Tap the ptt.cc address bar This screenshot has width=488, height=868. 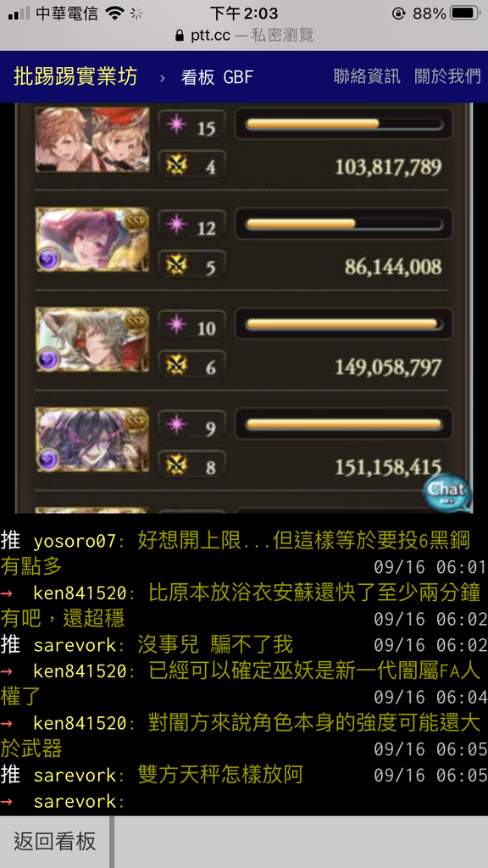244,36
